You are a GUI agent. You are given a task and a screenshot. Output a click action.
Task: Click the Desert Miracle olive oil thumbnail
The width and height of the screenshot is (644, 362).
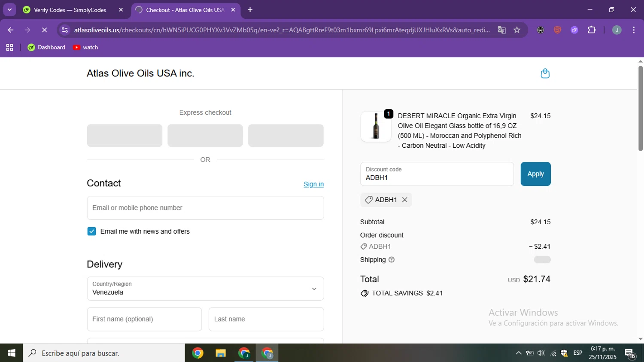click(376, 127)
